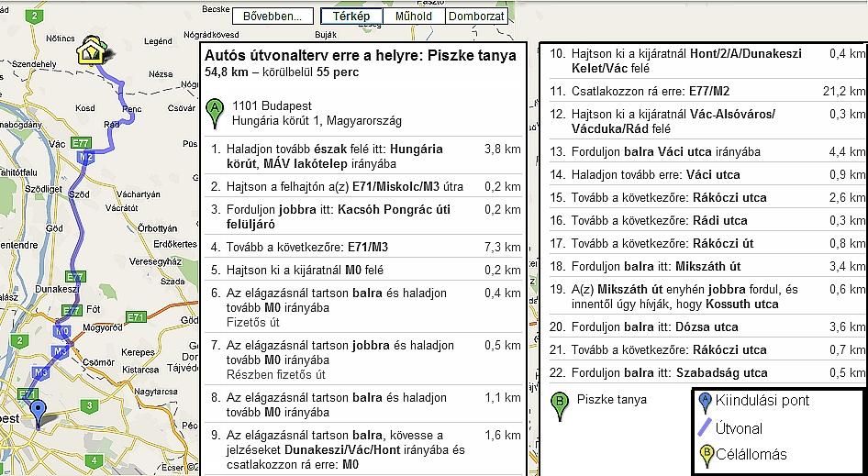Select step 19 Kossuth utca direction
The image size is (868, 476).
707,296
